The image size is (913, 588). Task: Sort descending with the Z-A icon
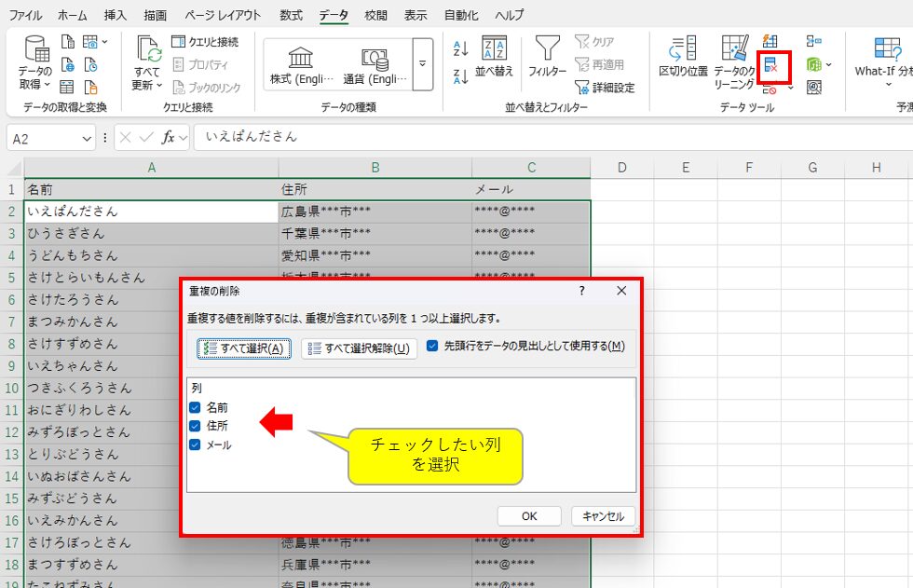(460, 77)
